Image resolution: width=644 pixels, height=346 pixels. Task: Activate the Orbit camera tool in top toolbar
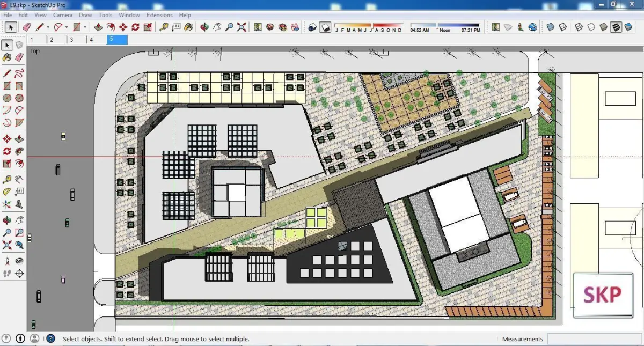click(x=204, y=27)
